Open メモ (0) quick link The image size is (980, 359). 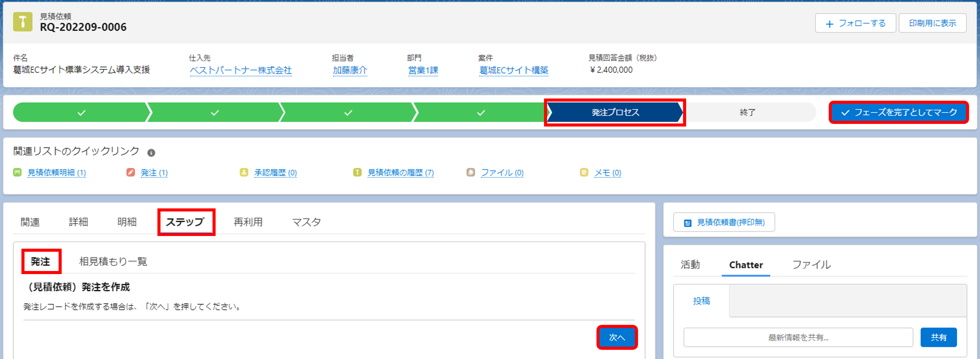click(608, 172)
